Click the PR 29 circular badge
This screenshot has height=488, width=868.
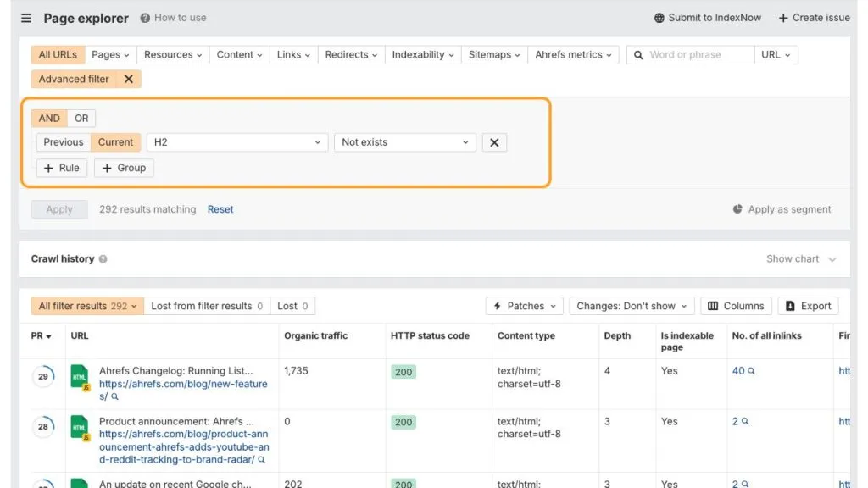pyautogui.click(x=43, y=376)
